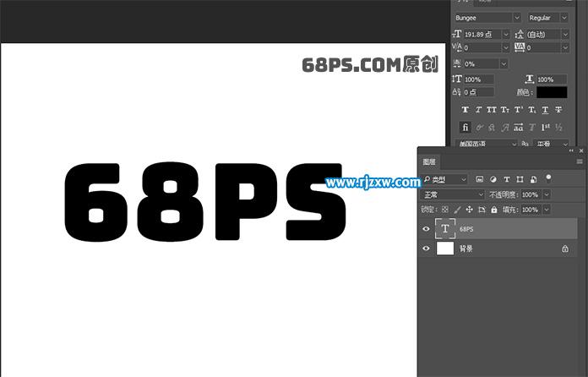Click the lock all icon in Layers panel
Screen dimensions: 588x377
click(x=494, y=209)
